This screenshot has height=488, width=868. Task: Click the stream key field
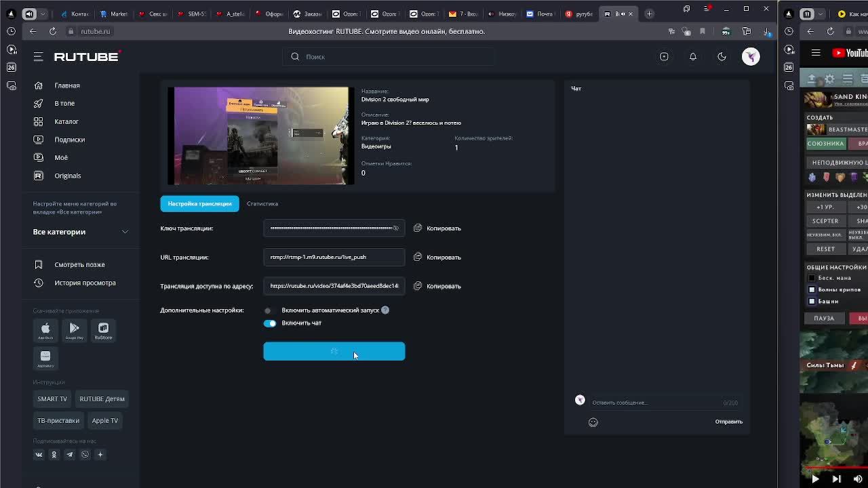coord(334,228)
